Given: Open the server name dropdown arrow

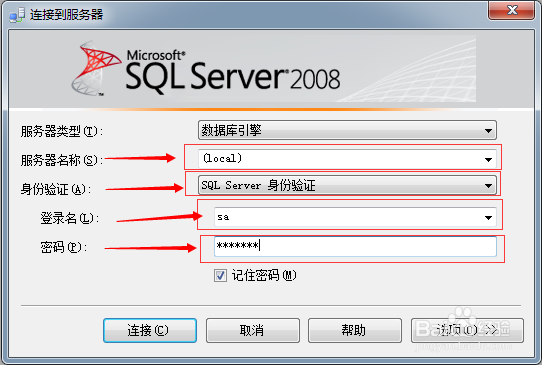Looking at the screenshot, I should tap(488, 159).
